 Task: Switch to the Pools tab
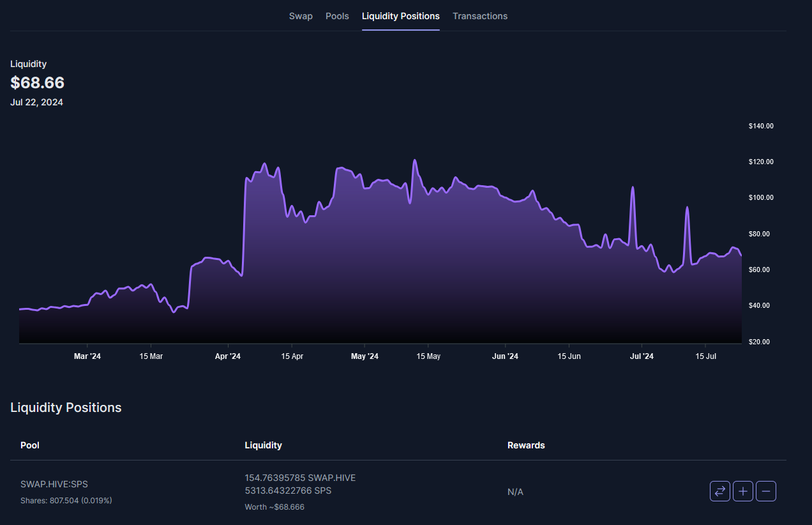[337, 16]
